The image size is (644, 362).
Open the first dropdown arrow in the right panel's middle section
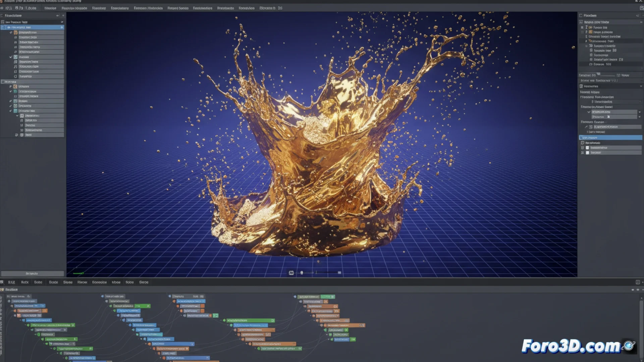point(639,112)
